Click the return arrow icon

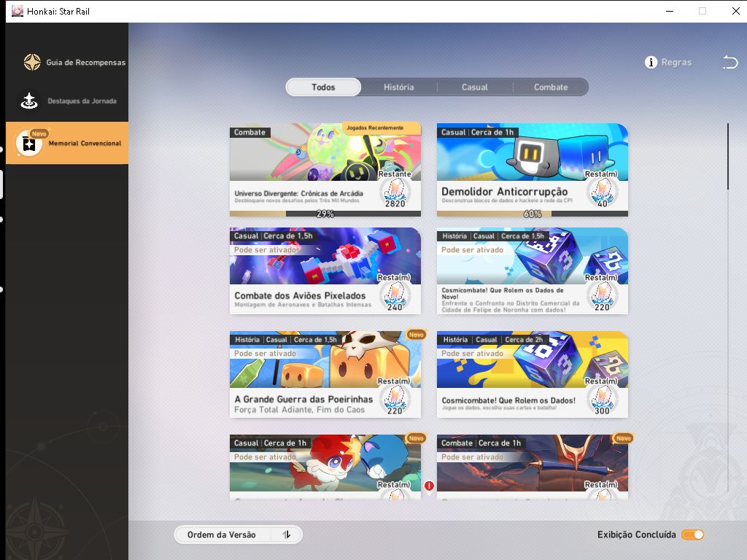(x=729, y=62)
